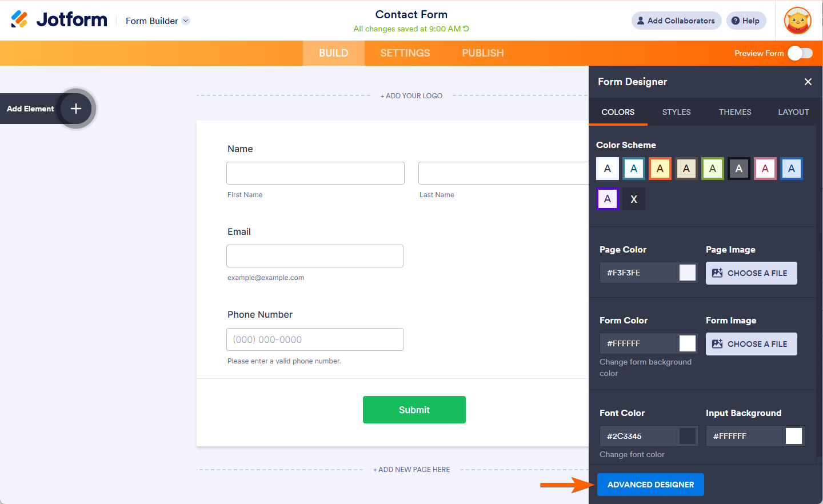Image resolution: width=823 pixels, height=504 pixels.
Task: Select the teal color scheme
Action: click(633, 168)
